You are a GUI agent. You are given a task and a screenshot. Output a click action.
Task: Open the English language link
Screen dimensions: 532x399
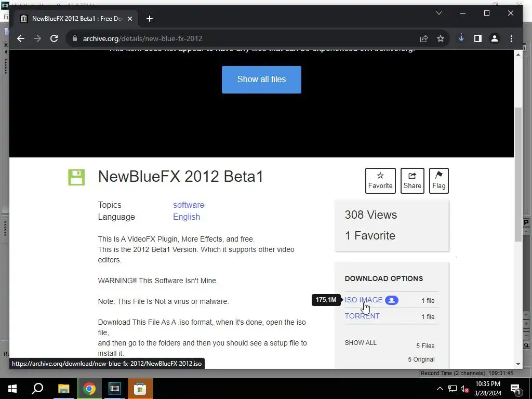[x=187, y=217]
